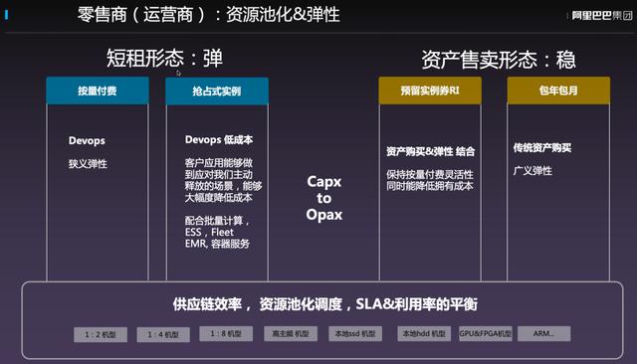Click the 供应链效率，资源池化调度 banner text

click(325, 304)
